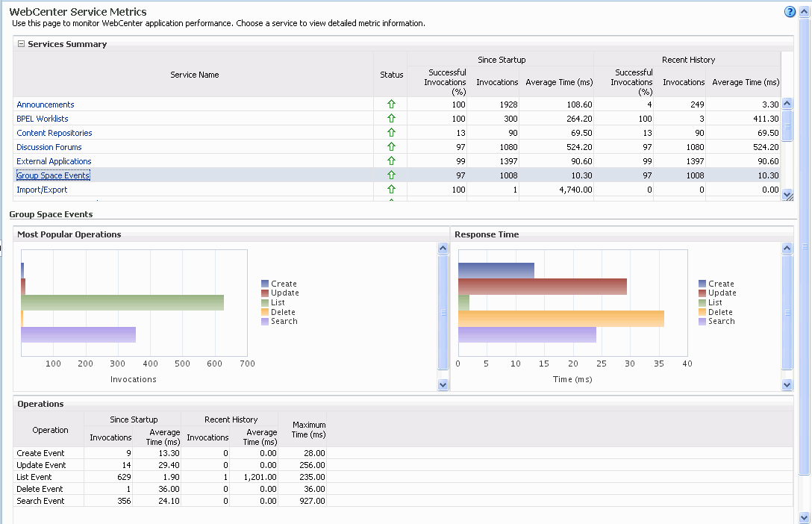The image size is (812, 524).
Task: Open the Discussion Forums service link
Action: point(49,147)
